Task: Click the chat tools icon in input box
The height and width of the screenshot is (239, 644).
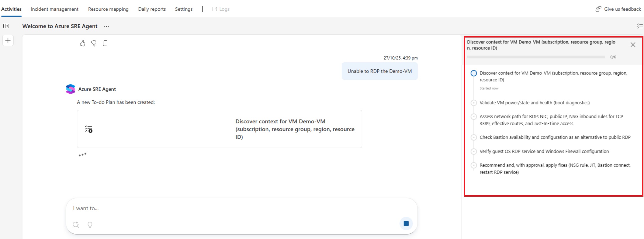Action: (x=76, y=225)
